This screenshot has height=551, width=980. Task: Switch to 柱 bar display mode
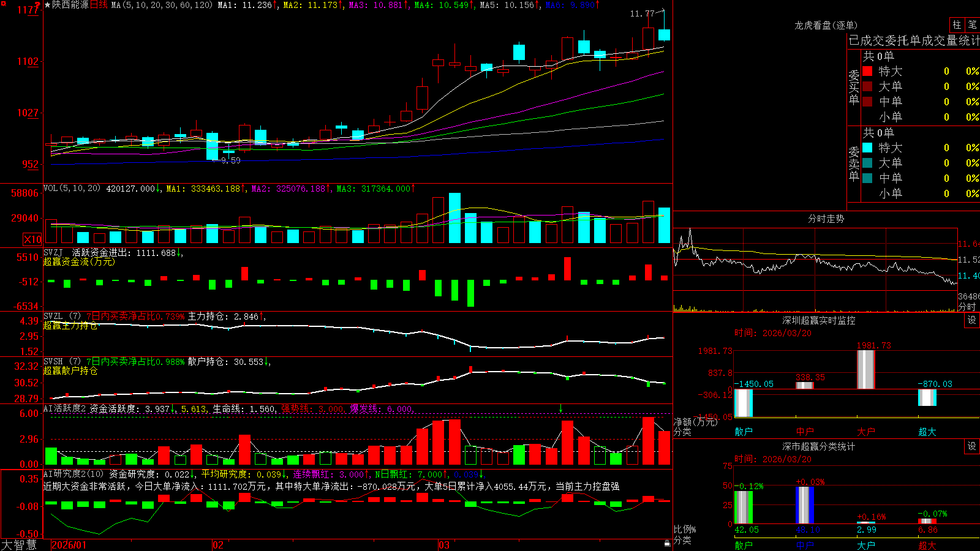(957, 25)
